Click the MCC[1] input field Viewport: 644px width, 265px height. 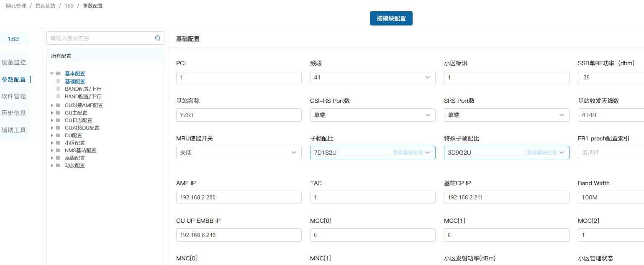506,235
